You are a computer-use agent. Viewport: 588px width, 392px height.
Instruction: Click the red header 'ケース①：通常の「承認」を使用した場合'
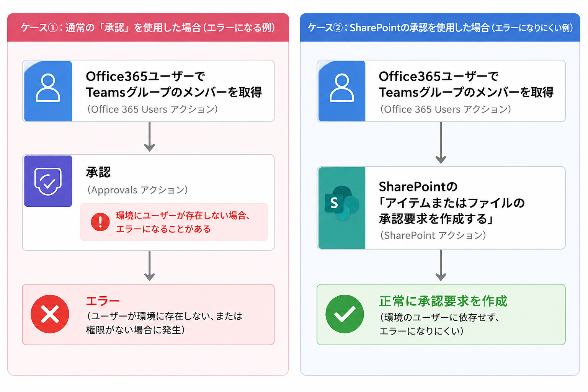[148, 28]
